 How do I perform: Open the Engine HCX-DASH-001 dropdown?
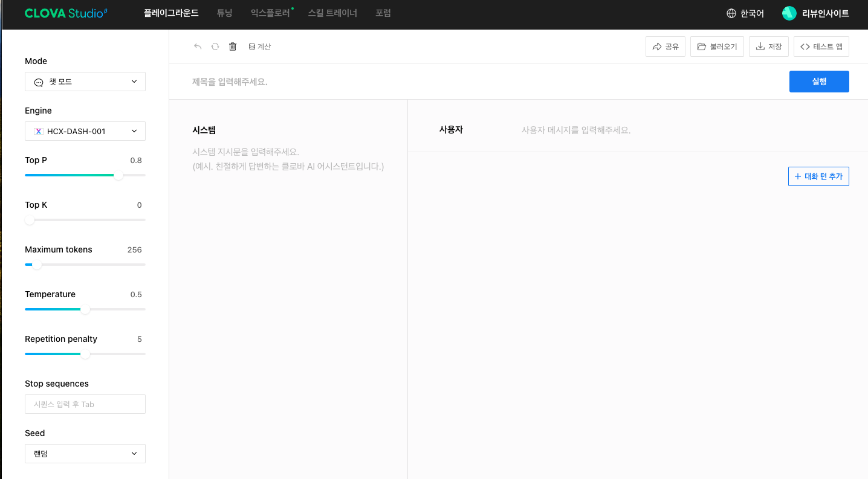(85, 131)
